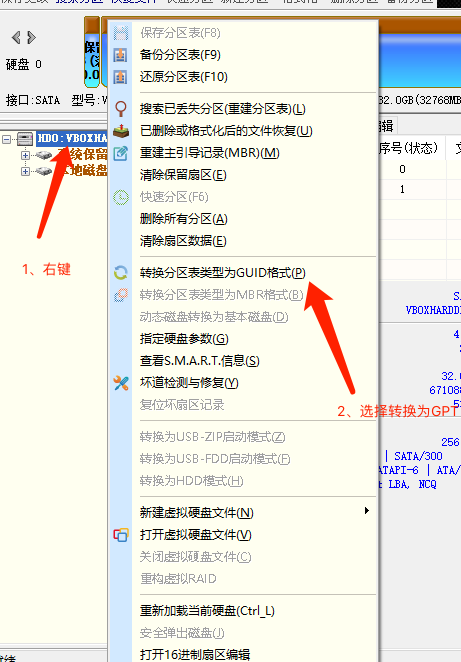Click the bad track detection tools icon

tap(121, 383)
